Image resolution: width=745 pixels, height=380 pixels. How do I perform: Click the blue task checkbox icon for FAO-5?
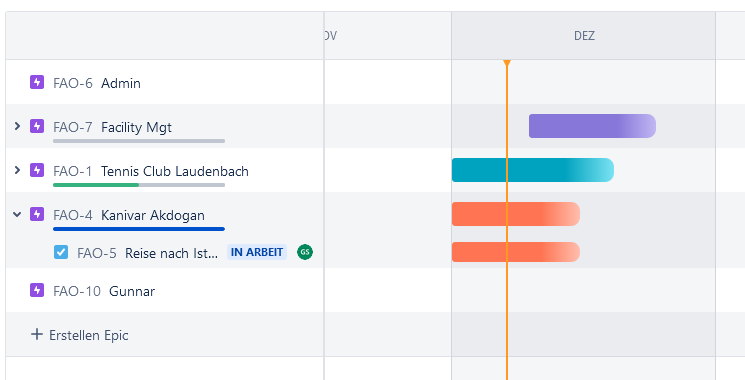pyautogui.click(x=61, y=252)
